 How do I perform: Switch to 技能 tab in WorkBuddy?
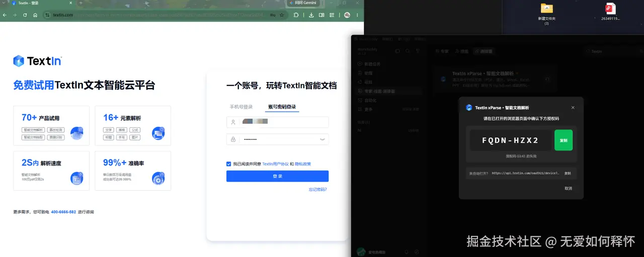pyautogui.click(x=463, y=51)
